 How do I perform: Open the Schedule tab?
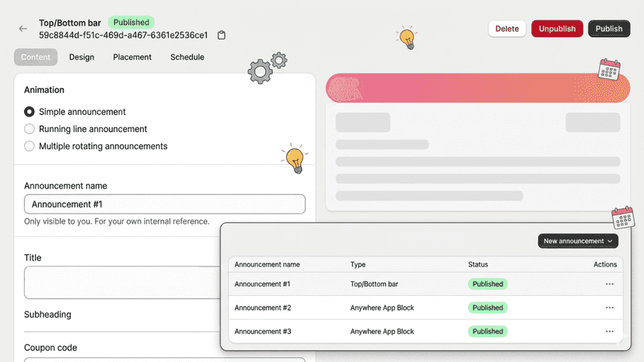tap(187, 57)
